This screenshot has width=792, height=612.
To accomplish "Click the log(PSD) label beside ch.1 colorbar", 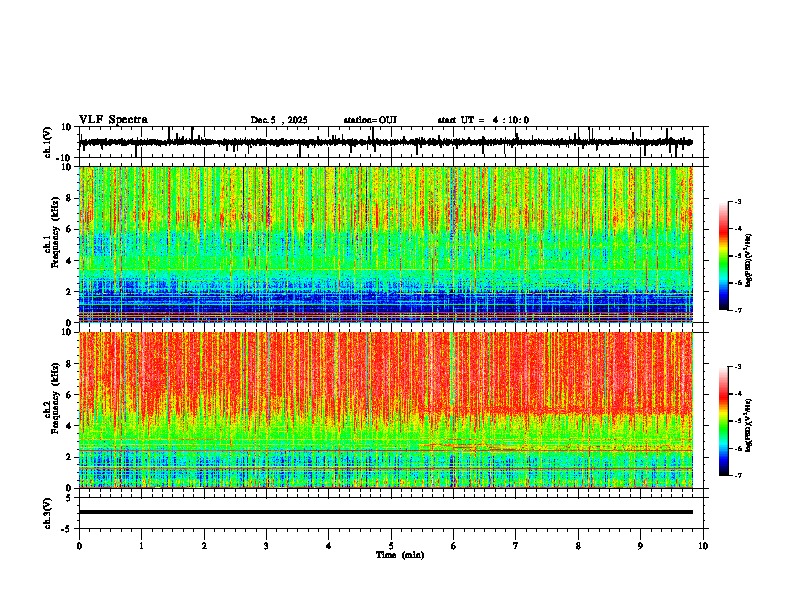I will point(749,261).
